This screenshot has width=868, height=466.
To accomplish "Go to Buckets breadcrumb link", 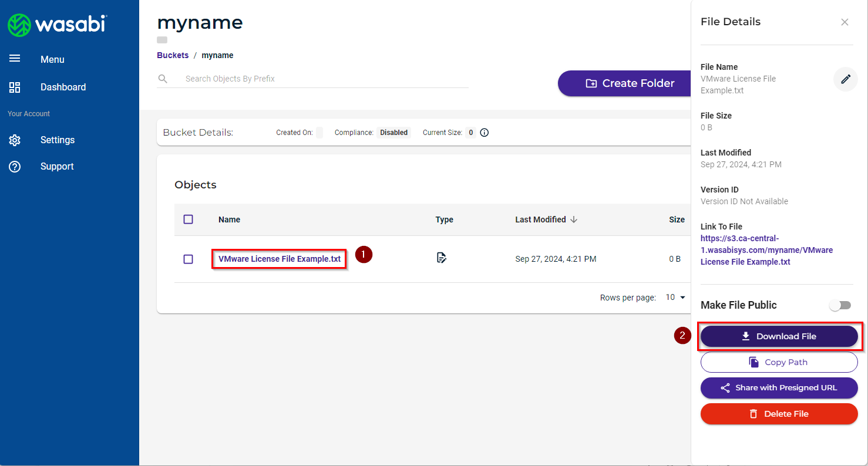I will point(173,55).
